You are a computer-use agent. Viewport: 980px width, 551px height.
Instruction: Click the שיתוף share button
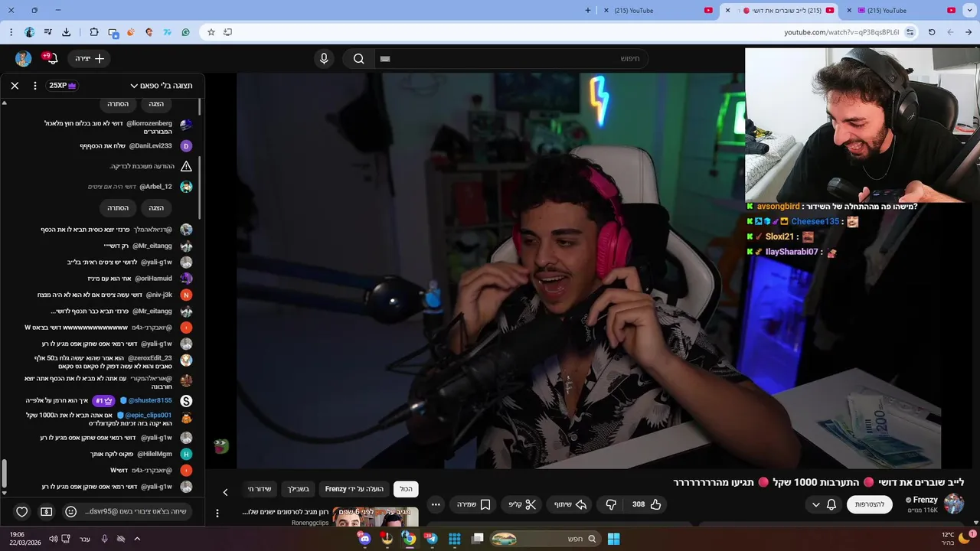[x=570, y=504]
